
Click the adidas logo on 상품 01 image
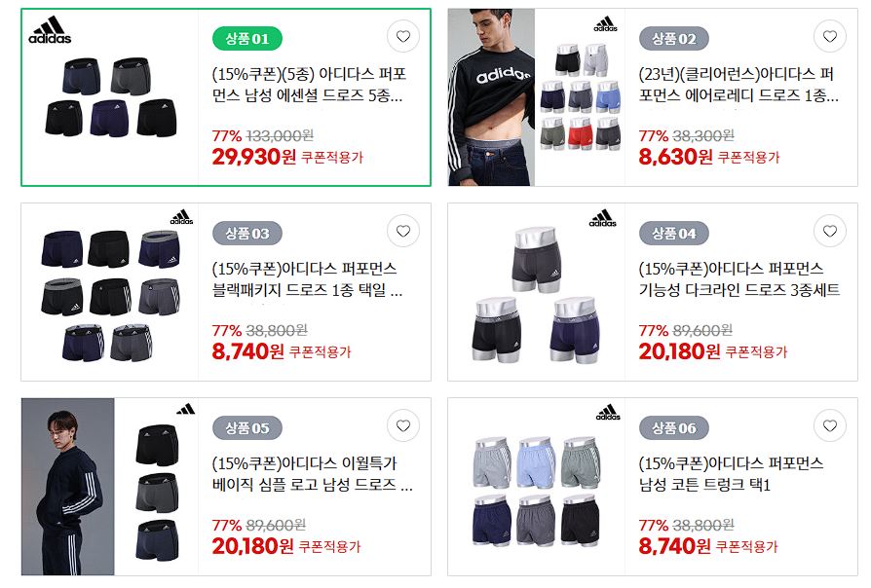[50, 30]
